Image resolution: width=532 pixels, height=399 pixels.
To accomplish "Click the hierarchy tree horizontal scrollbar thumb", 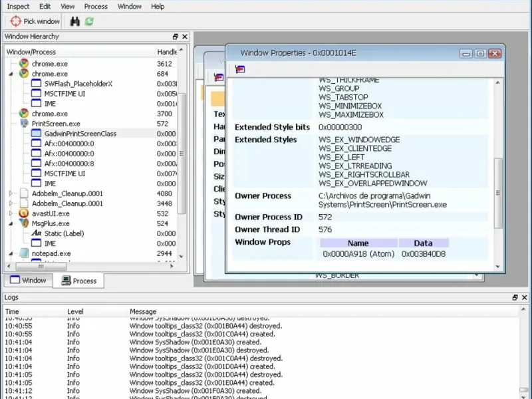I will [41, 267].
